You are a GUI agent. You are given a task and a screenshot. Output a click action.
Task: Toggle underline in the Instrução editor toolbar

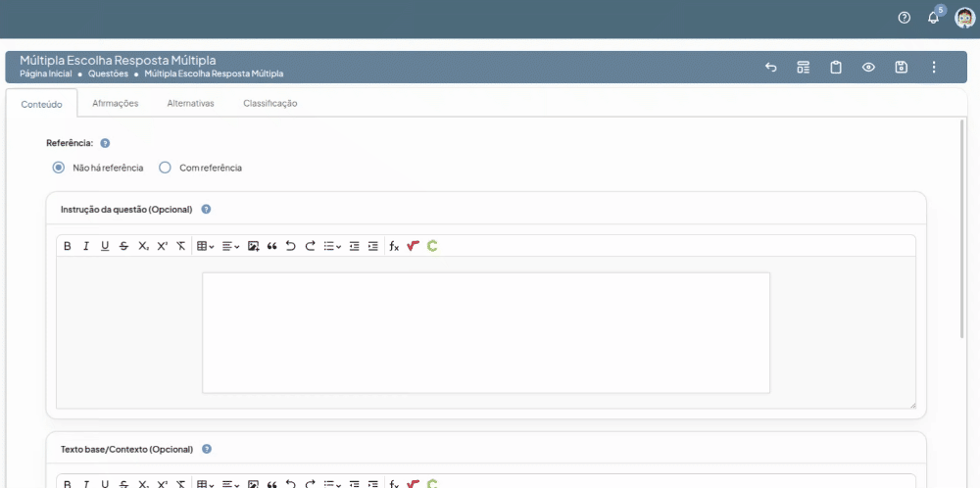pos(105,246)
